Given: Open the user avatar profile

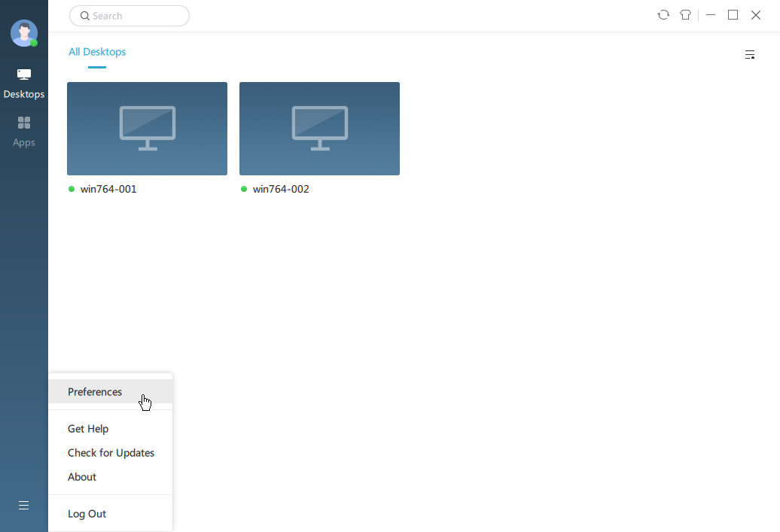Looking at the screenshot, I should [x=24, y=33].
